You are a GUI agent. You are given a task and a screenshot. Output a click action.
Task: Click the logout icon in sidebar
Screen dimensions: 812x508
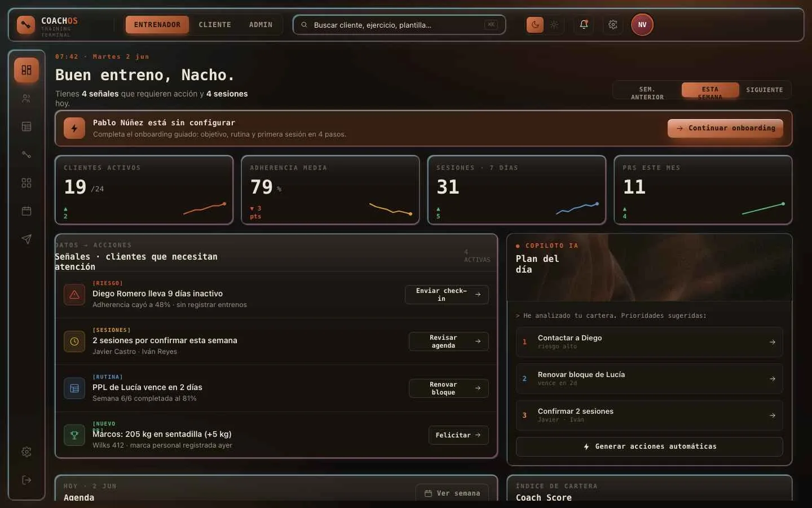coord(27,480)
